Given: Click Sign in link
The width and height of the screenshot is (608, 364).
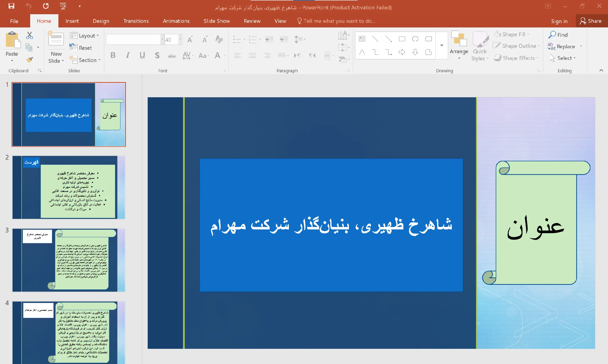Looking at the screenshot, I should pyautogui.click(x=559, y=21).
